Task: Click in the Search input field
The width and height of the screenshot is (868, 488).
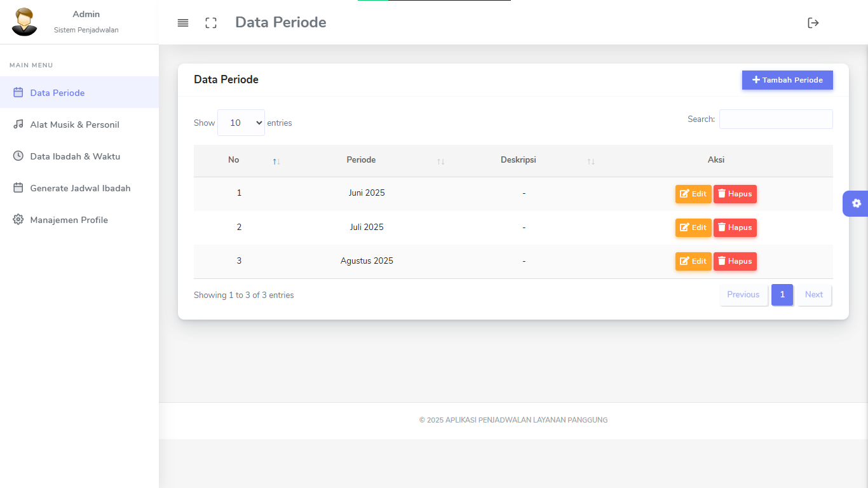Action: point(775,119)
